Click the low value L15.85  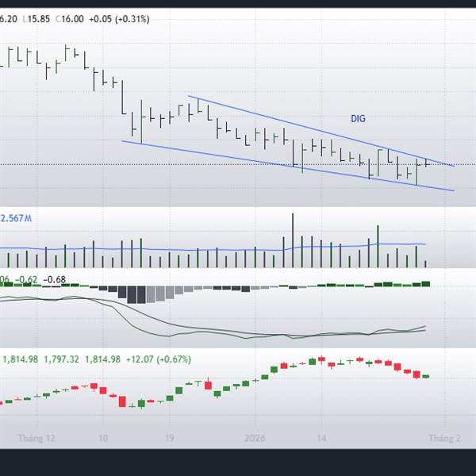(36, 19)
